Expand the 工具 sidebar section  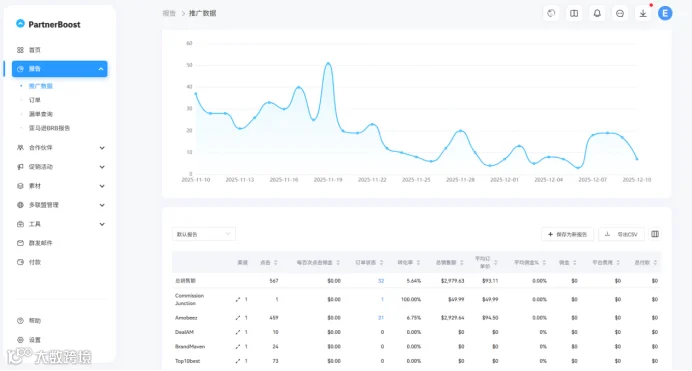point(61,224)
